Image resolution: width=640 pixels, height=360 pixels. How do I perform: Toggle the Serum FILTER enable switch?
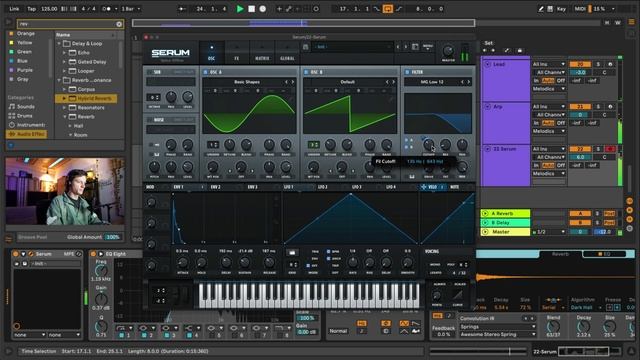[x=407, y=72]
